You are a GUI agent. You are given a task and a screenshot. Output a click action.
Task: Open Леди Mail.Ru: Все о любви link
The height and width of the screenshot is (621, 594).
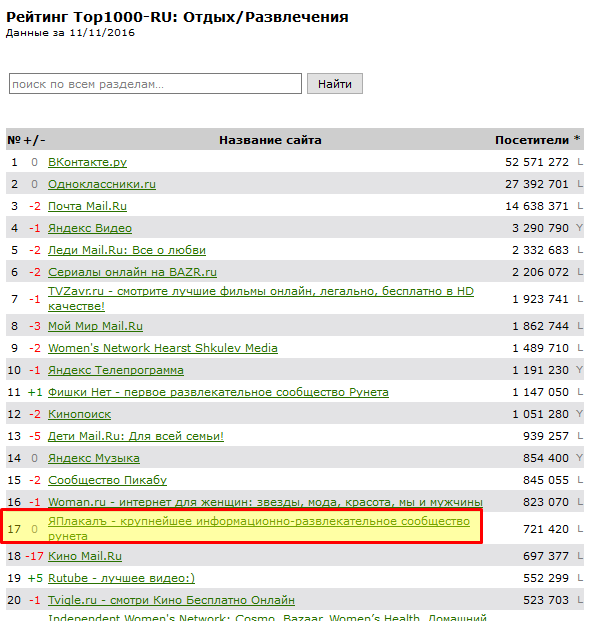[x=127, y=250]
